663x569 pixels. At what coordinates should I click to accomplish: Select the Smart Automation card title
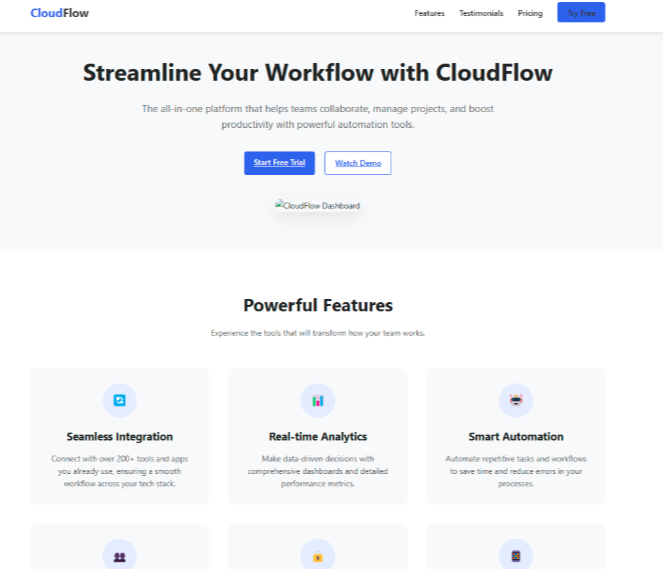click(516, 437)
